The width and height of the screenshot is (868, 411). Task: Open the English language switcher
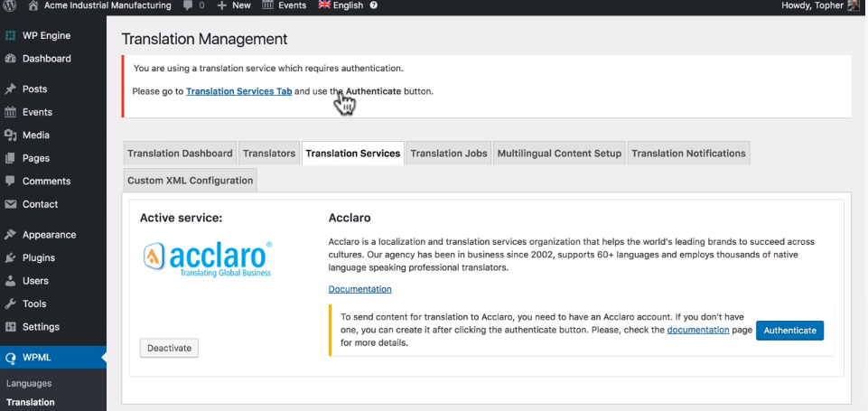pos(349,5)
